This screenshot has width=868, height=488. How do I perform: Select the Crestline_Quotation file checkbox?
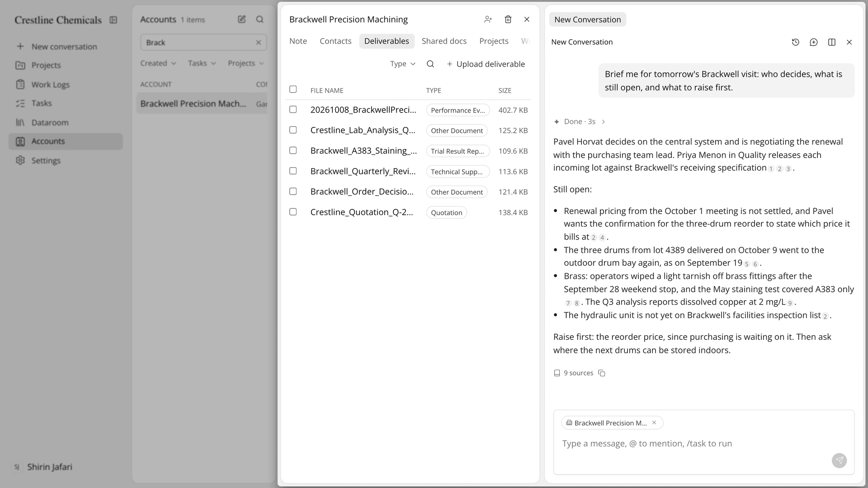[293, 212]
